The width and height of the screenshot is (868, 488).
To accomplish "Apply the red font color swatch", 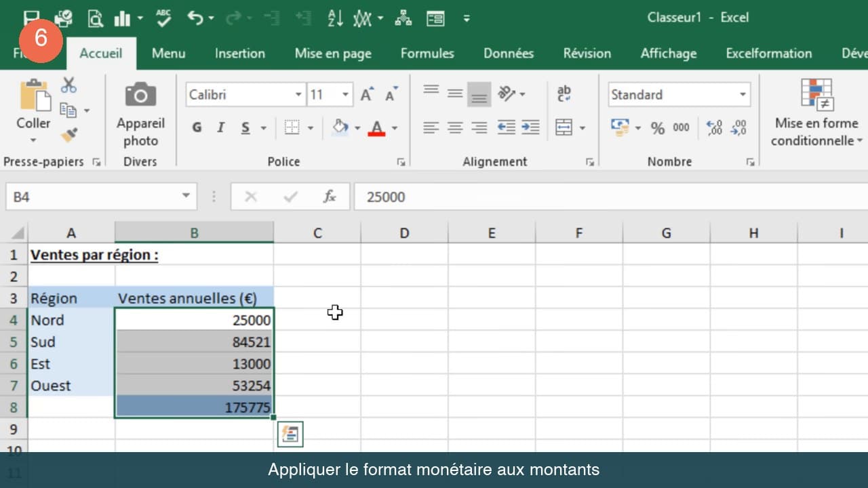I will click(377, 127).
